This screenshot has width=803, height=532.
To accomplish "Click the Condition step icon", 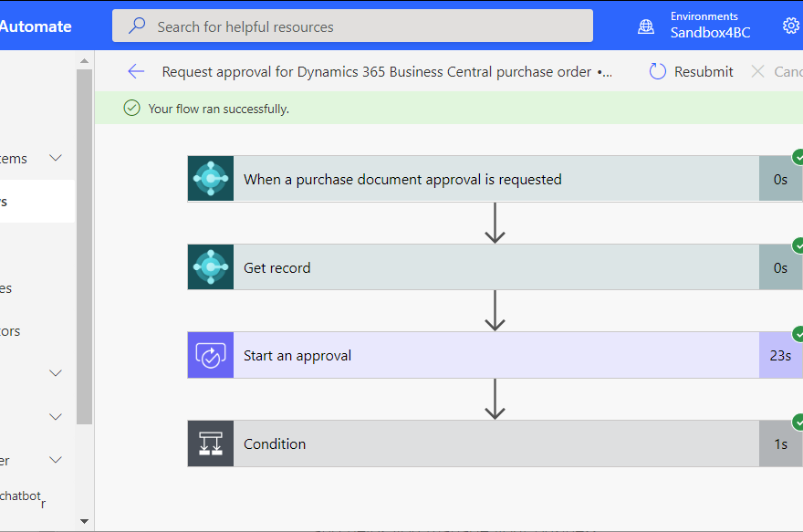I will [x=211, y=443].
